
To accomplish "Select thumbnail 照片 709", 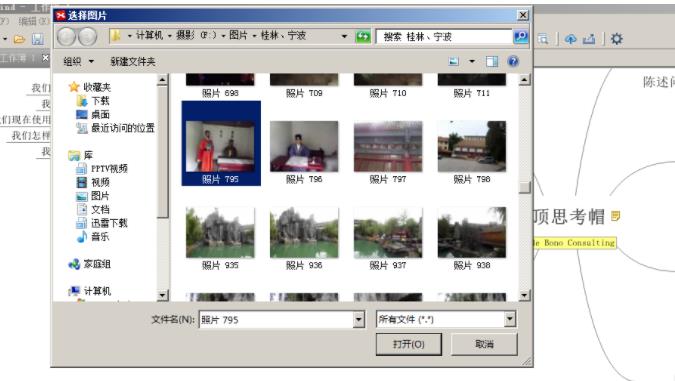I will pyautogui.click(x=304, y=86).
